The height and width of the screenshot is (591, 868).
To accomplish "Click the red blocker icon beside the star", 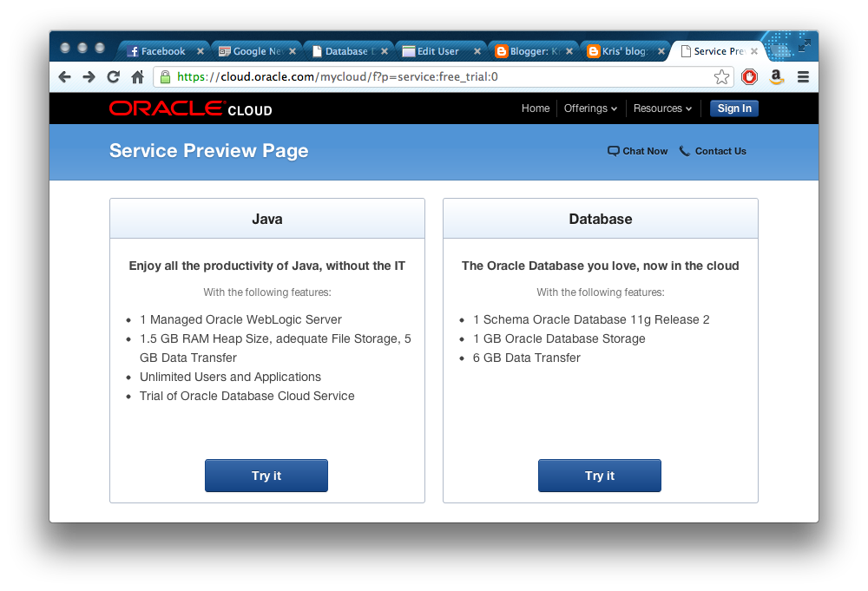I will click(749, 77).
